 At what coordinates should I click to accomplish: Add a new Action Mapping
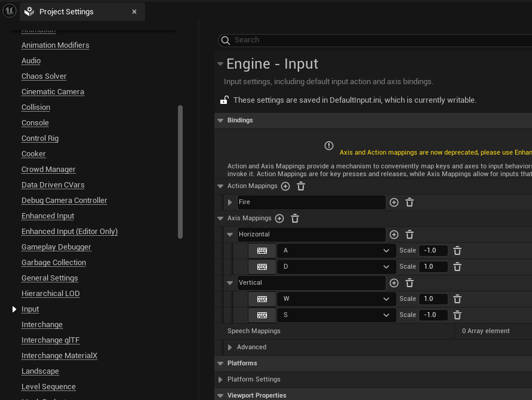point(285,186)
